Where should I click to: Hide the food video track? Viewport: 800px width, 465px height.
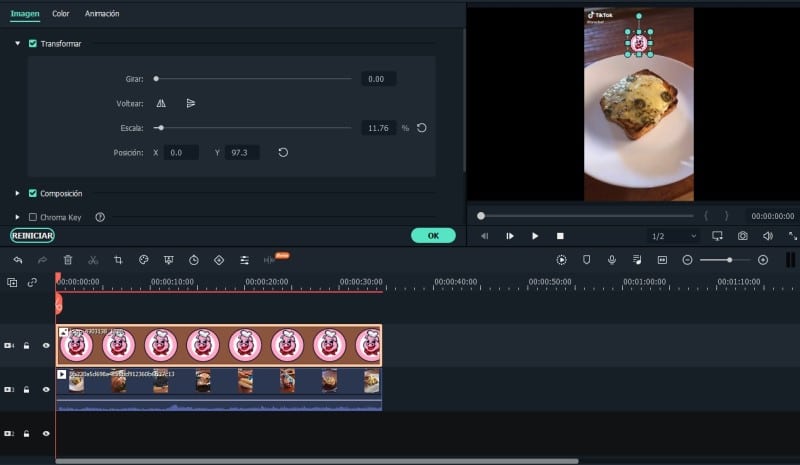(x=46, y=389)
